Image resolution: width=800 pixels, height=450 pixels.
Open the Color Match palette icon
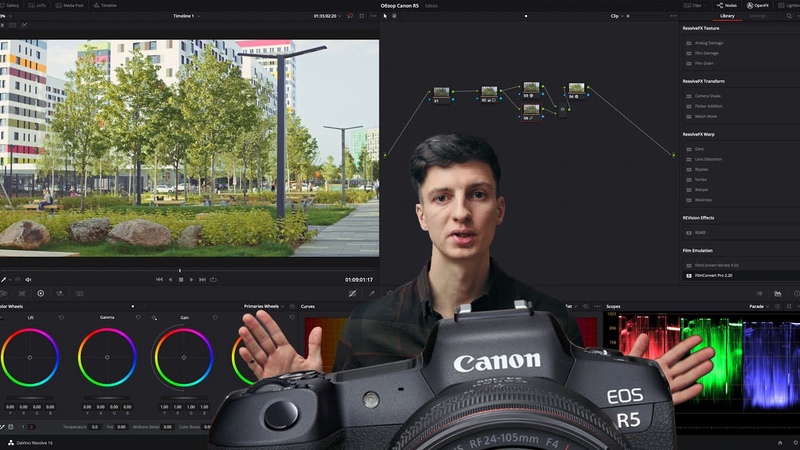click(x=22, y=293)
